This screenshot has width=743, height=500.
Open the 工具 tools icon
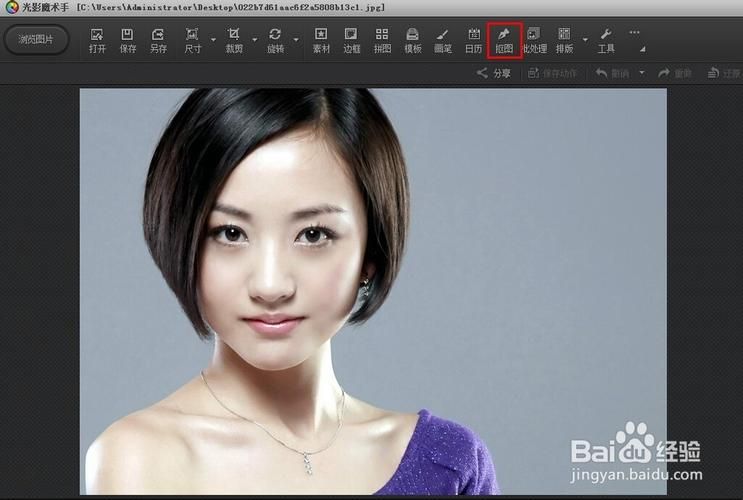tap(606, 41)
